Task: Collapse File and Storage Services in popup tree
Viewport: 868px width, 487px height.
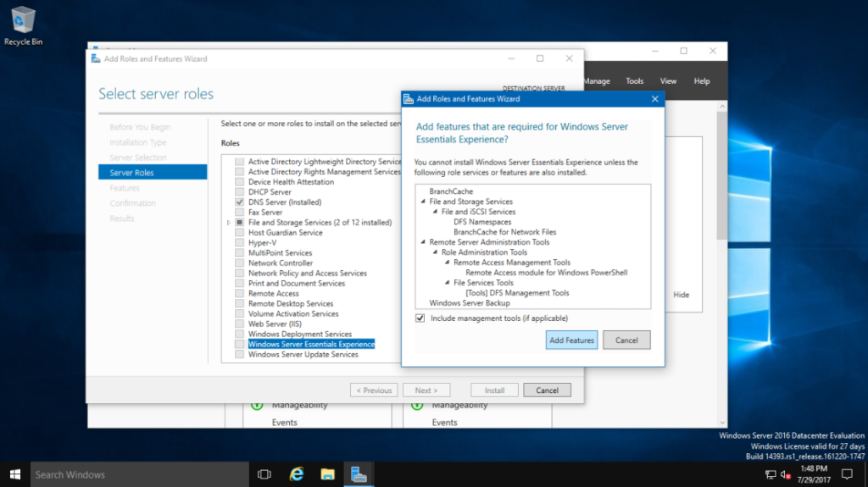Action: [x=424, y=202]
